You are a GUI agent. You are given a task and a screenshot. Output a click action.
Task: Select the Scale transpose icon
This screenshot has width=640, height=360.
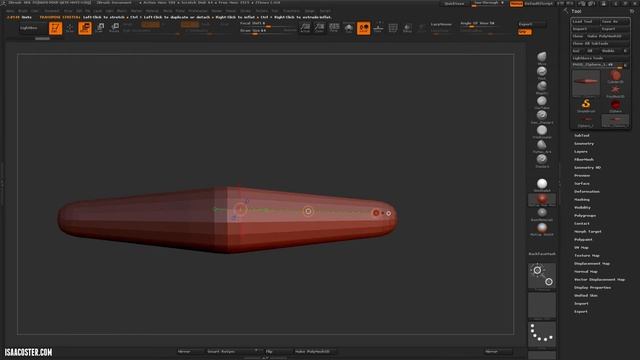tap(100, 28)
